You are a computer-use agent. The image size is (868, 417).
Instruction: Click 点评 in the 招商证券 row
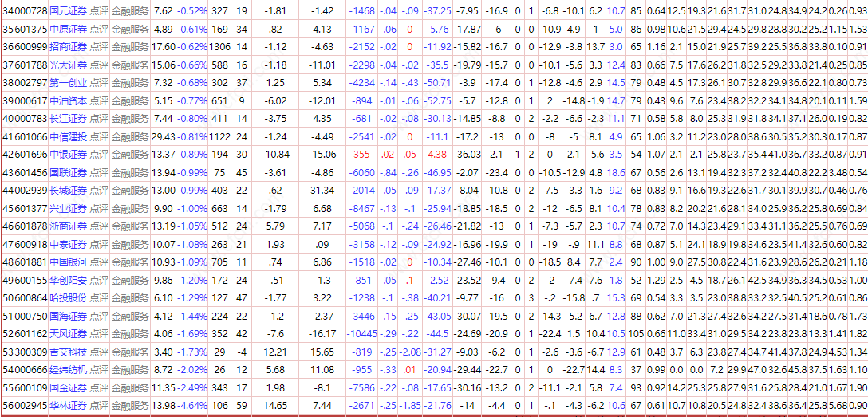[99, 47]
